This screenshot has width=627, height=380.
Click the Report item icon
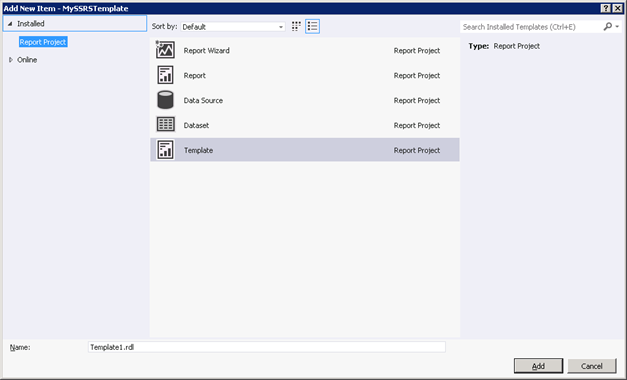(165, 75)
